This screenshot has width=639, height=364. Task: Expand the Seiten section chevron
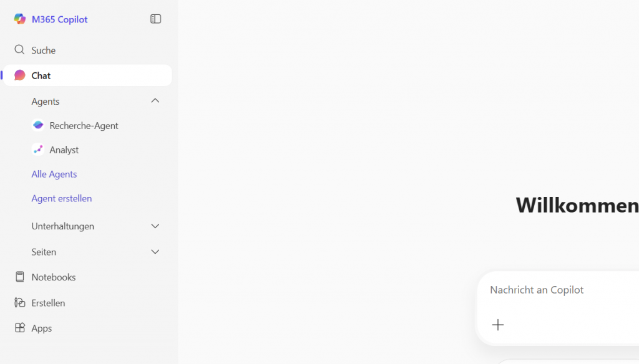coord(155,252)
